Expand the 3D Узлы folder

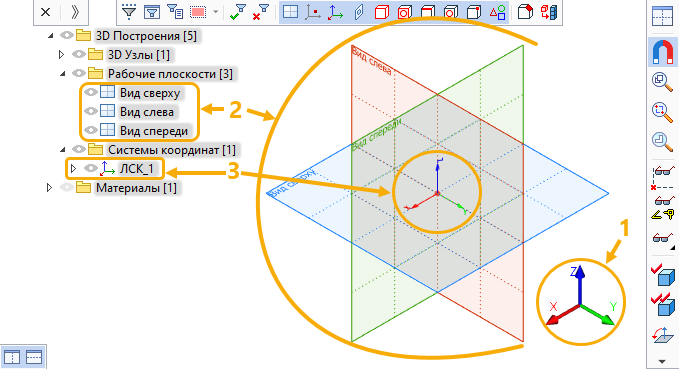coord(61,55)
